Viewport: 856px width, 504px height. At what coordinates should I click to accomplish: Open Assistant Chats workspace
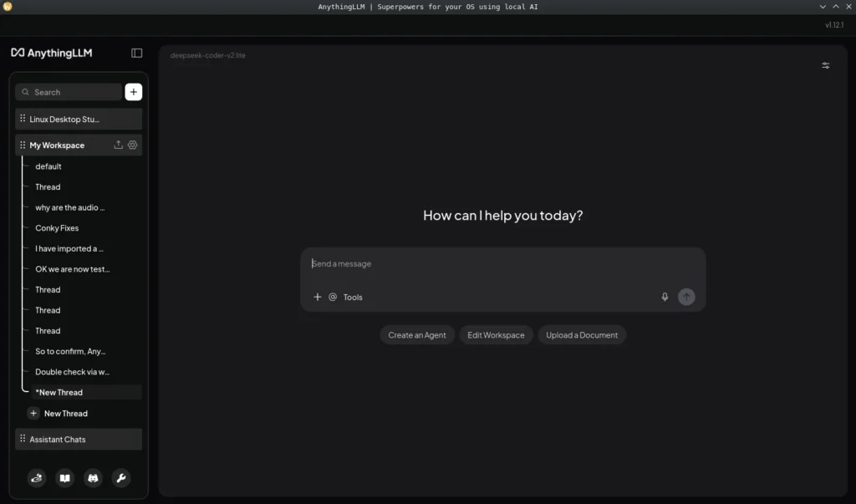click(x=79, y=439)
